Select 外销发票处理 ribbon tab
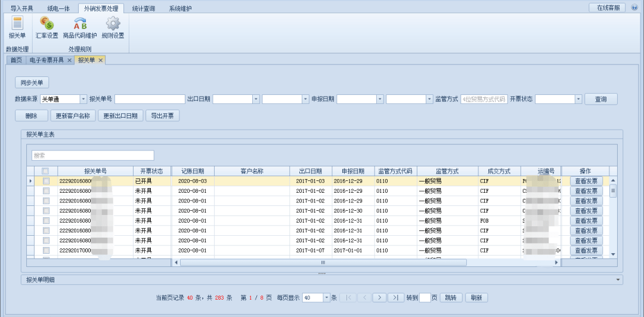Image resolution: width=644 pixels, height=317 pixels. pyautogui.click(x=101, y=8)
